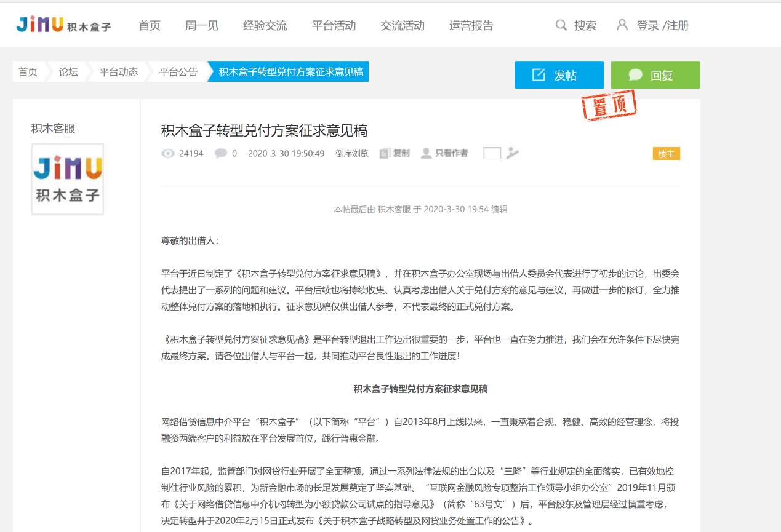This screenshot has width=781, height=532.
Task: Click the floor number input box
Action: [x=492, y=153]
